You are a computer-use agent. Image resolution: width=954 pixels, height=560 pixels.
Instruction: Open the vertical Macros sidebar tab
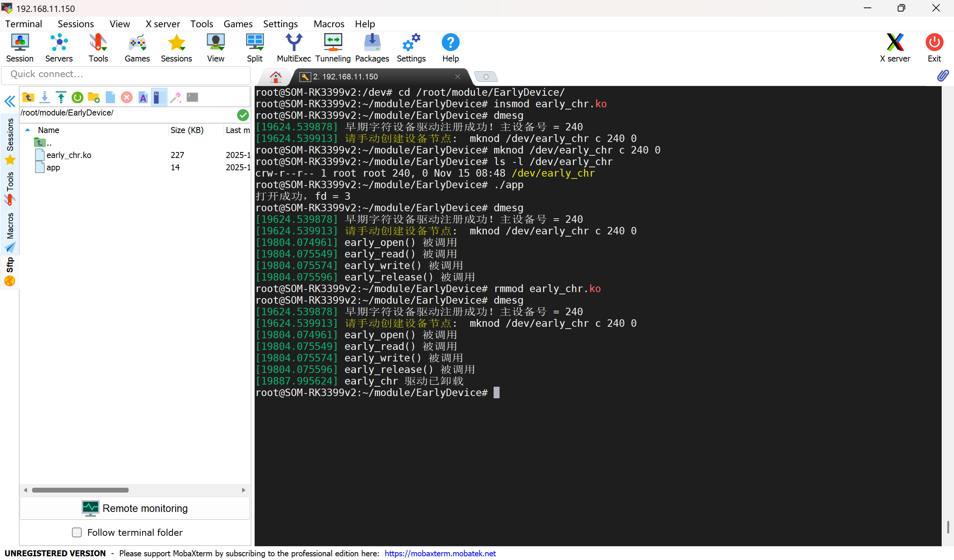coord(10,232)
